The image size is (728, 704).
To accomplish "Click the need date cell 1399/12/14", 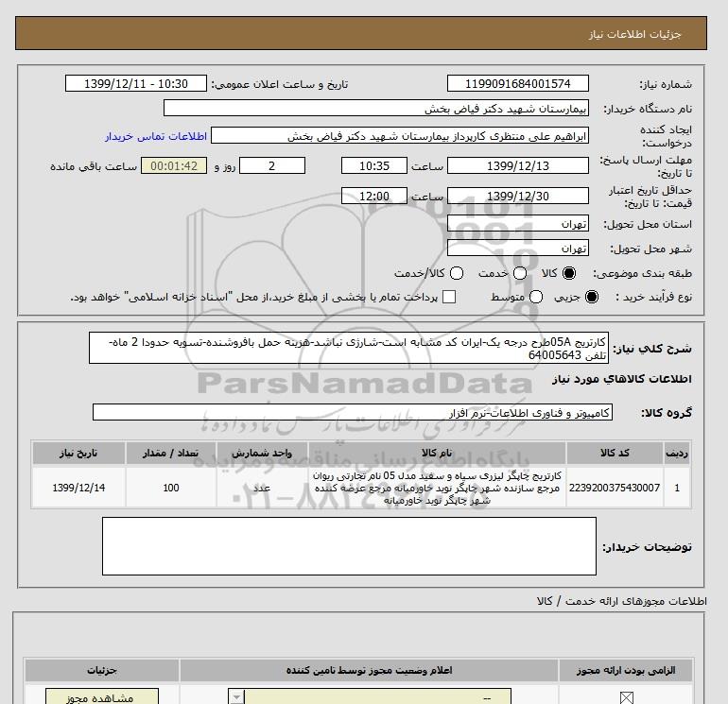I will point(78,488).
